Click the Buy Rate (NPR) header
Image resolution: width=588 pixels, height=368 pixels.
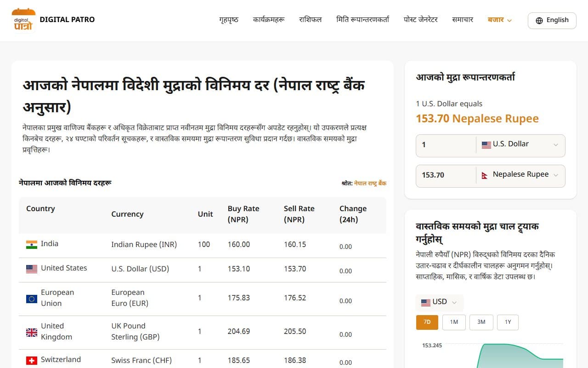pos(243,214)
